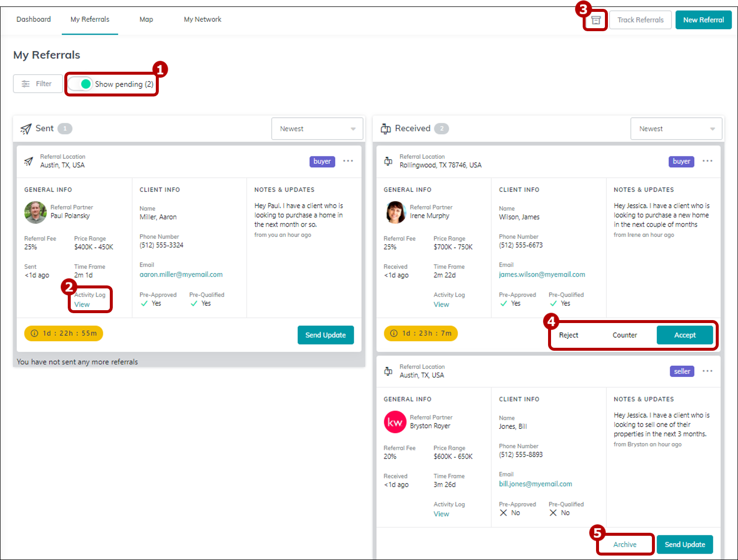Click the paper plane icon in the Sent header
The width and height of the screenshot is (738, 560).
26,128
